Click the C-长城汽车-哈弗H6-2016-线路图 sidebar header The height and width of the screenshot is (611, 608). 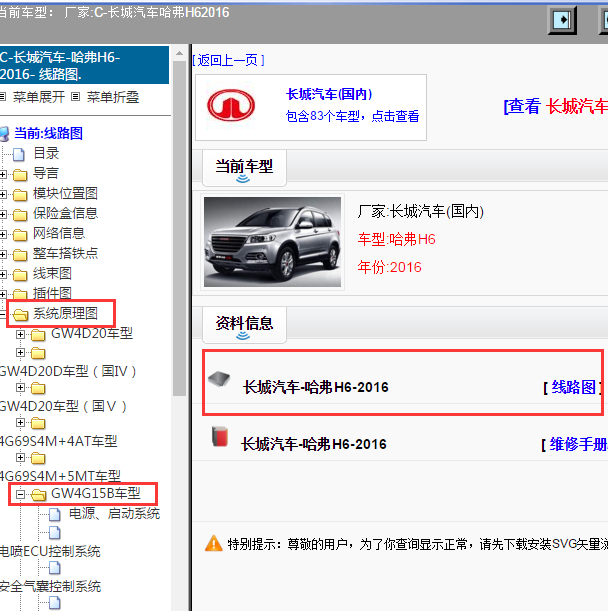(84, 65)
